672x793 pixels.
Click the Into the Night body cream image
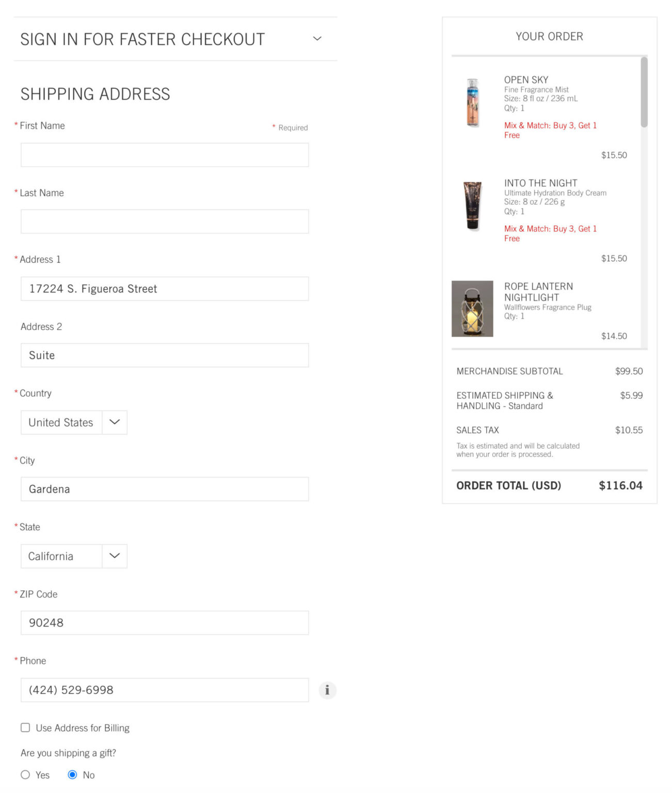(472, 205)
